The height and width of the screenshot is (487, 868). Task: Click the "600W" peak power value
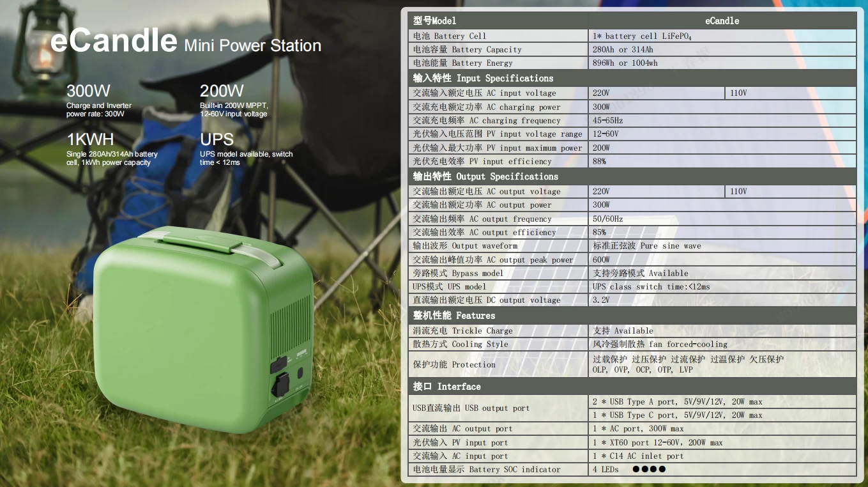601,259
